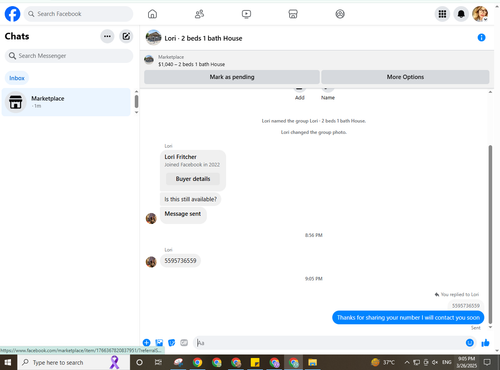The image size is (500, 370).
Task: Open the Home feed icon
Action: tap(152, 14)
